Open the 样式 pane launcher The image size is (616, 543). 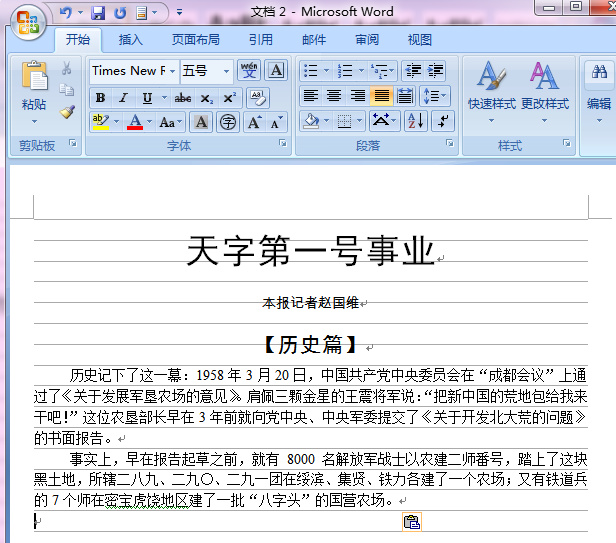pyautogui.click(x=566, y=143)
